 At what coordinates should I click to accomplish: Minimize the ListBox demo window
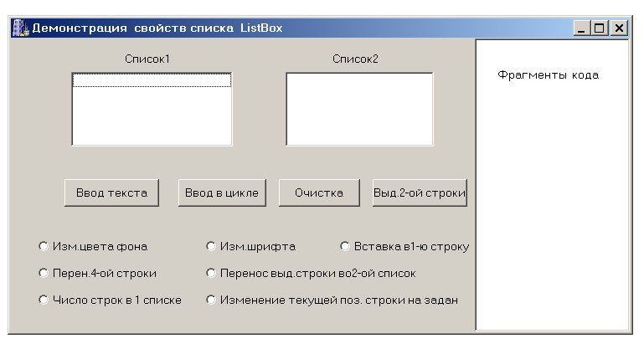pyautogui.click(x=581, y=28)
